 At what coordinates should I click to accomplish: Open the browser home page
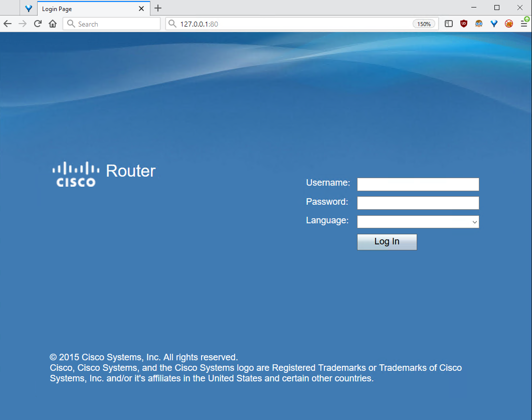pyautogui.click(x=53, y=24)
